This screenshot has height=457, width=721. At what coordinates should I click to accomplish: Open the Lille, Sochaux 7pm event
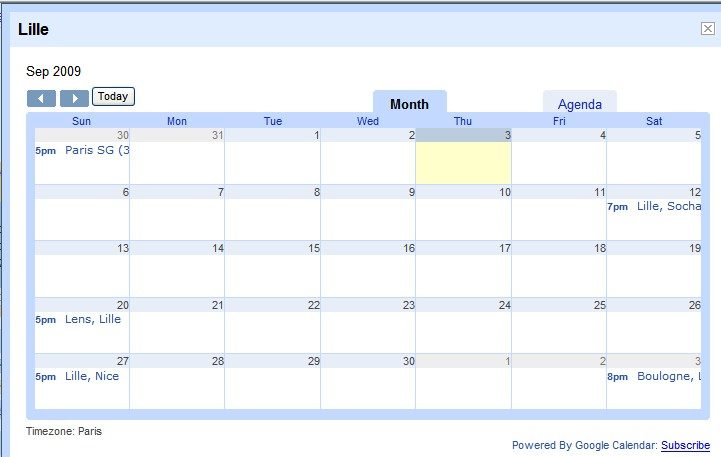[x=667, y=207]
